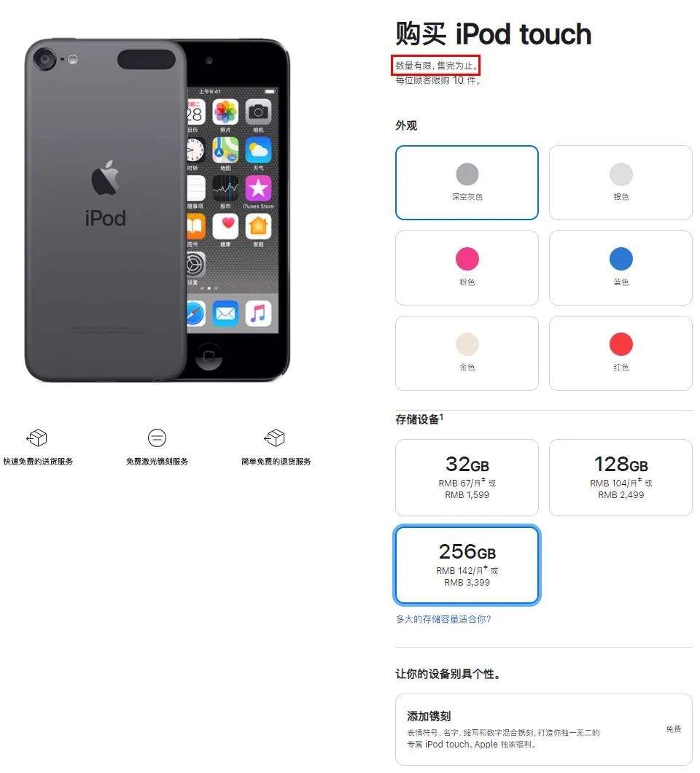Image resolution: width=700 pixels, height=773 pixels.
Task: Click the free laser engraving icon
Action: tap(157, 438)
